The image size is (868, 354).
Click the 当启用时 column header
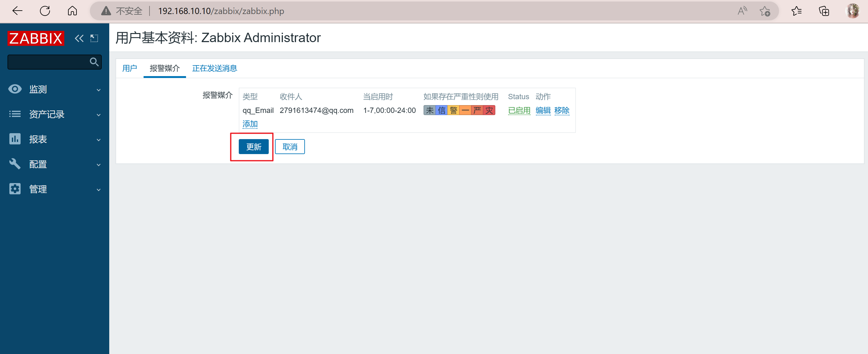[x=378, y=97]
